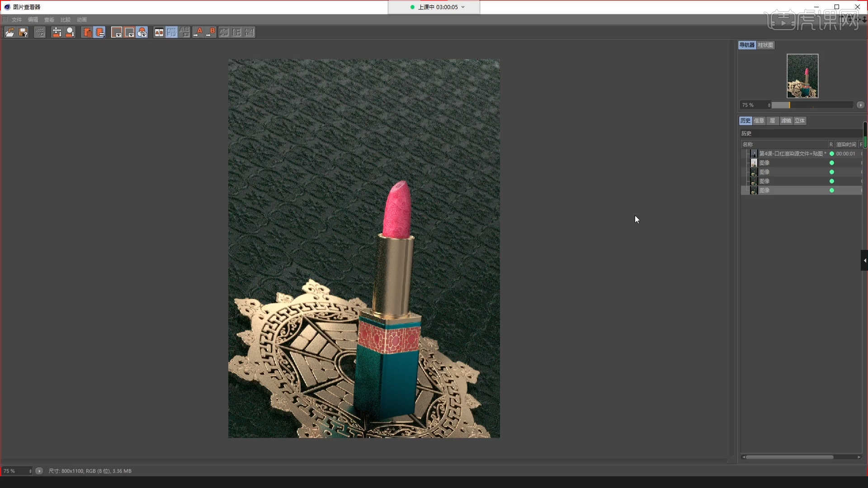Switch to the 滤镜 tab
This screenshot has height=488, width=868.
[786, 121]
